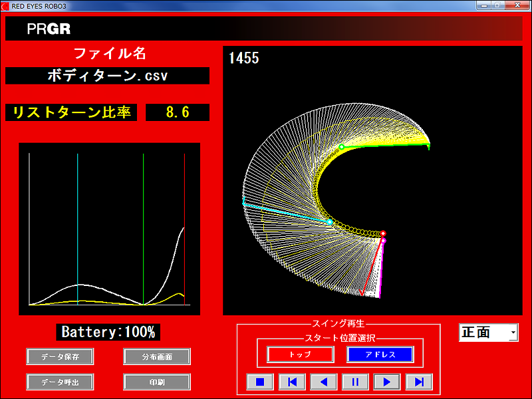The width and height of the screenshot is (532, 399).
Task: Skip to the last swing frame
Action: pyautogui.click(x=419, y=382)
